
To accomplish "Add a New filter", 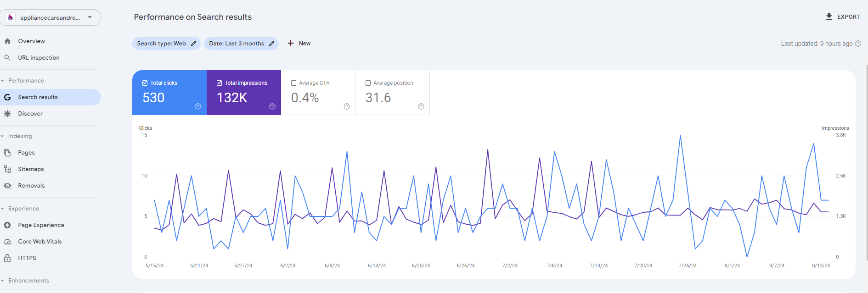I will coord(299,44).
